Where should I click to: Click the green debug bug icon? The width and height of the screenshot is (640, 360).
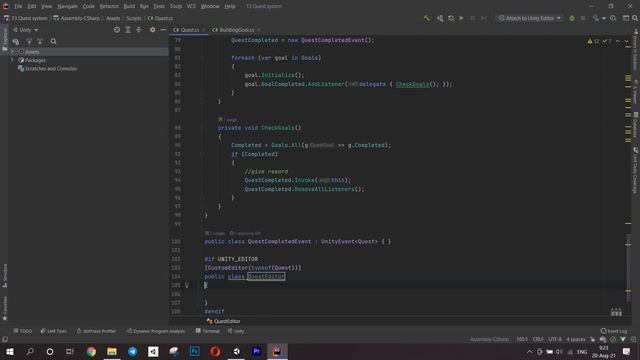point(572,18)
